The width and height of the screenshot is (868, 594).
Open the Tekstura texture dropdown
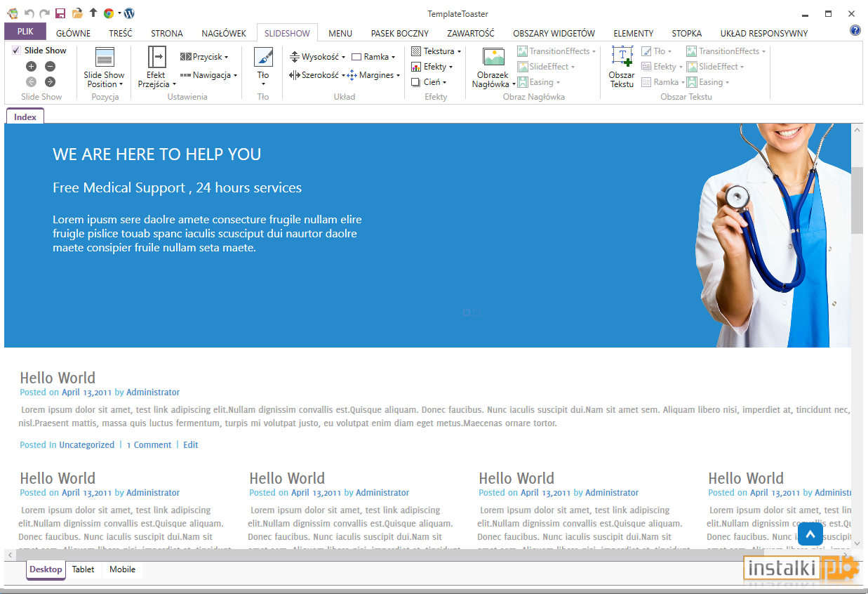[436, 51]
